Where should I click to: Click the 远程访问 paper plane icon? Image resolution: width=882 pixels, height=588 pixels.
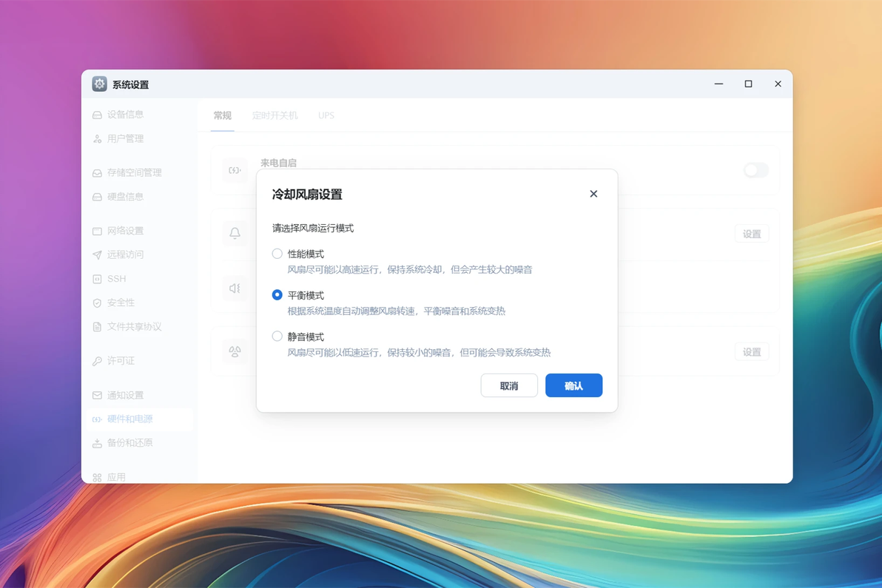98,254
